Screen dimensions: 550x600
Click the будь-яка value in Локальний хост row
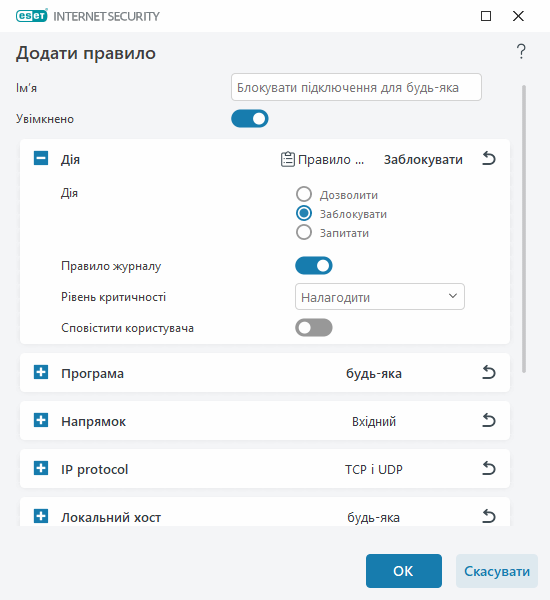click(x=374, y=517)
